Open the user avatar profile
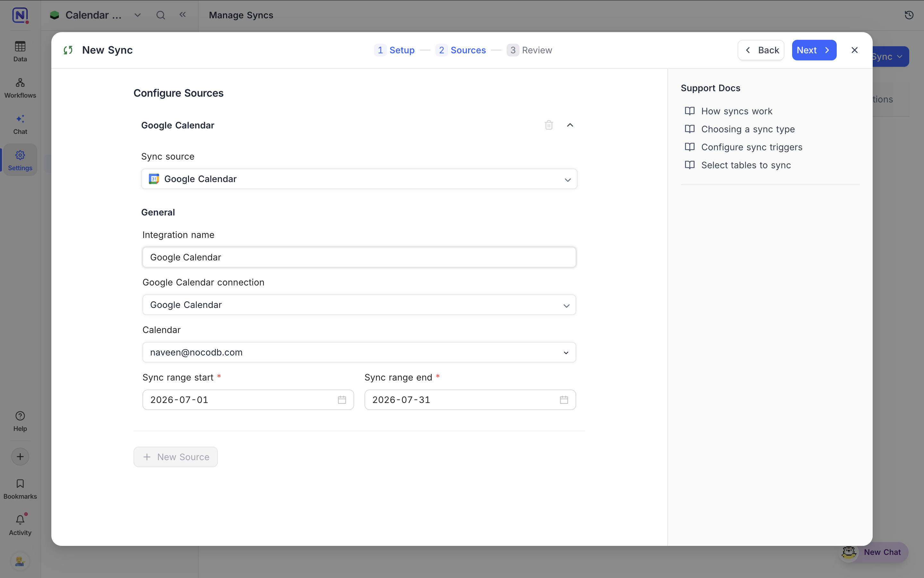 click(20, 562)
